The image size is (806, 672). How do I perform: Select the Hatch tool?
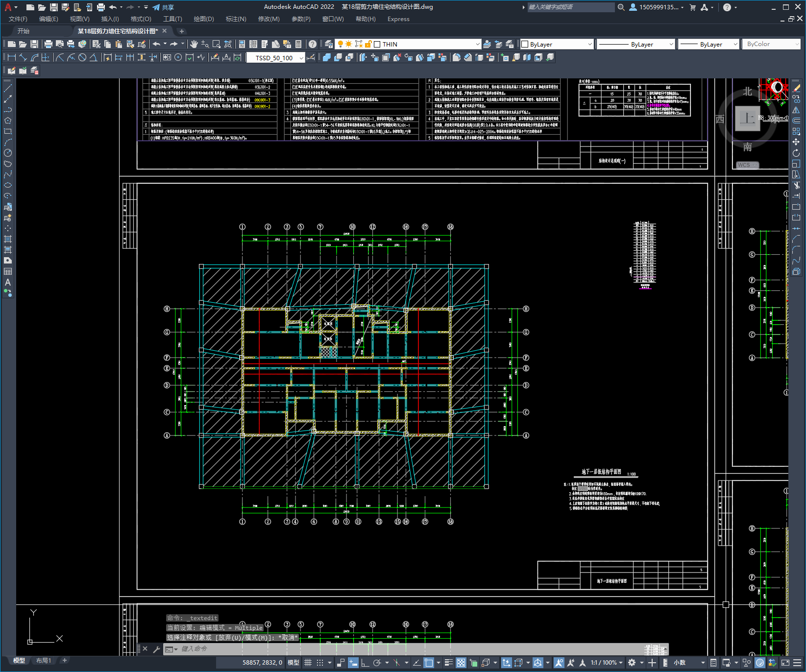(8, 239)
